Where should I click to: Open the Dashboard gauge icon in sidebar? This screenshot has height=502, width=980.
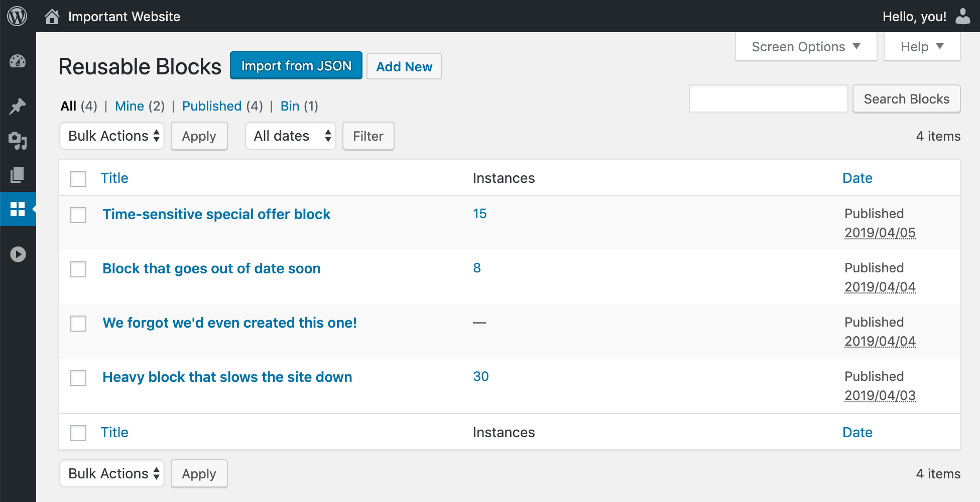point(18,61)
